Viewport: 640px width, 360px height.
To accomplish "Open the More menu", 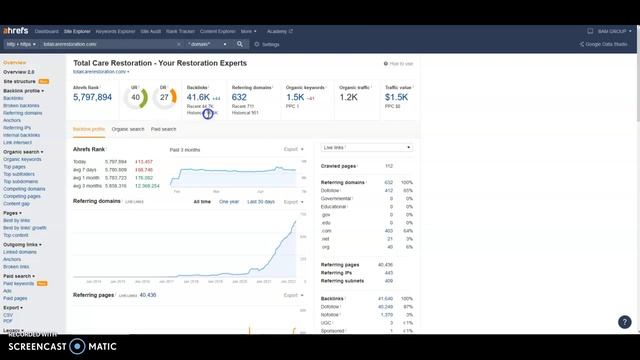I will pyautogui.click(x=249, y=31).
